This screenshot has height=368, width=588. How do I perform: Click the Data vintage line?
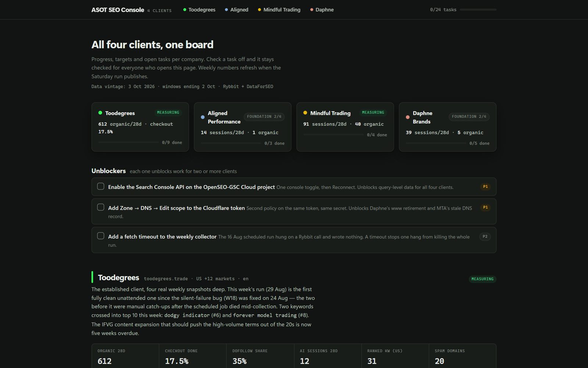pos(182,86)
